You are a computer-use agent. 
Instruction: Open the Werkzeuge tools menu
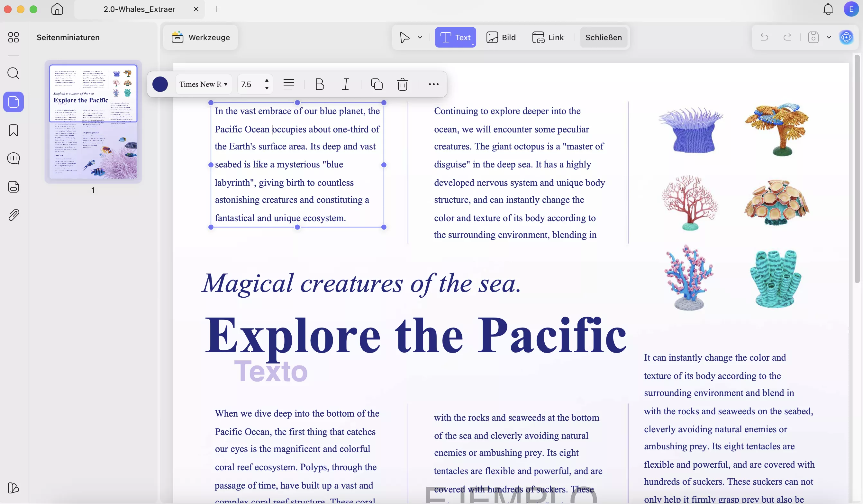click(x=201, y=37)
